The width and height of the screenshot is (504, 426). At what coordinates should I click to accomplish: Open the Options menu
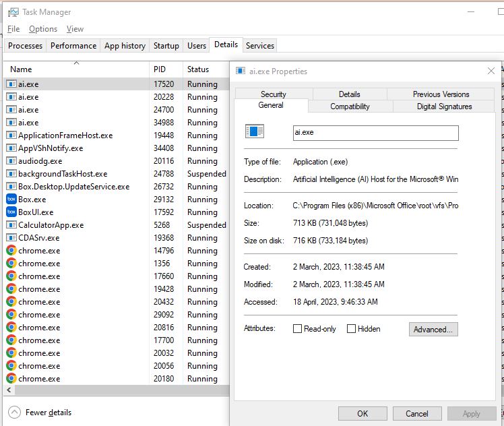coord(43,29)
